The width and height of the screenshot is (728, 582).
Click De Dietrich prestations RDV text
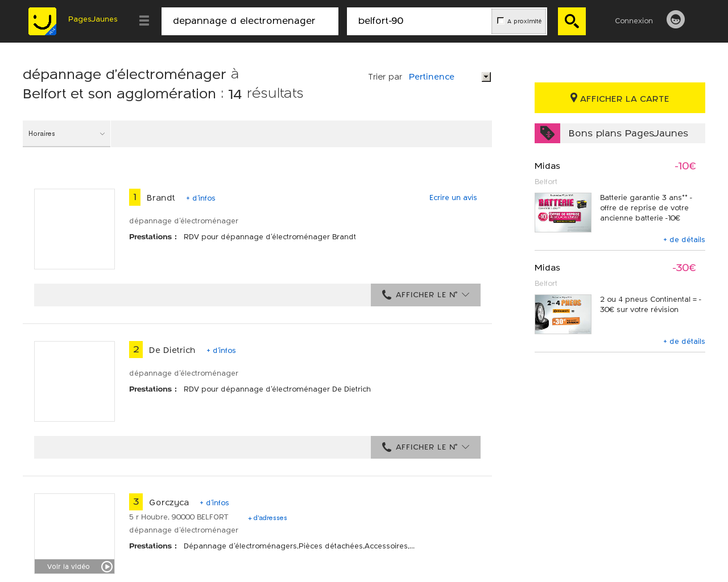(x=277, y=389)
